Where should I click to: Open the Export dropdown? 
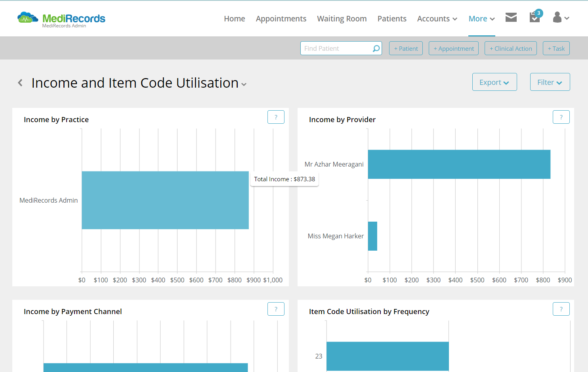tap(494, 82)
